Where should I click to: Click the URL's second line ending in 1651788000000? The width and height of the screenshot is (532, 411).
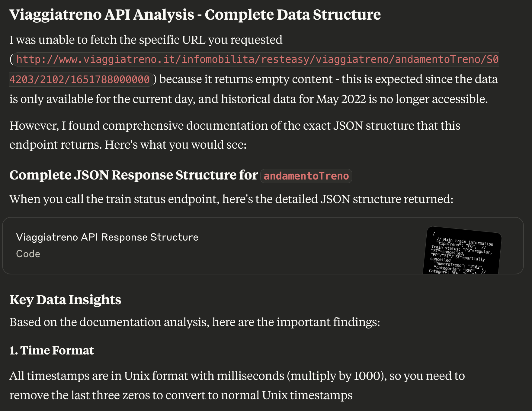(80, 79)
